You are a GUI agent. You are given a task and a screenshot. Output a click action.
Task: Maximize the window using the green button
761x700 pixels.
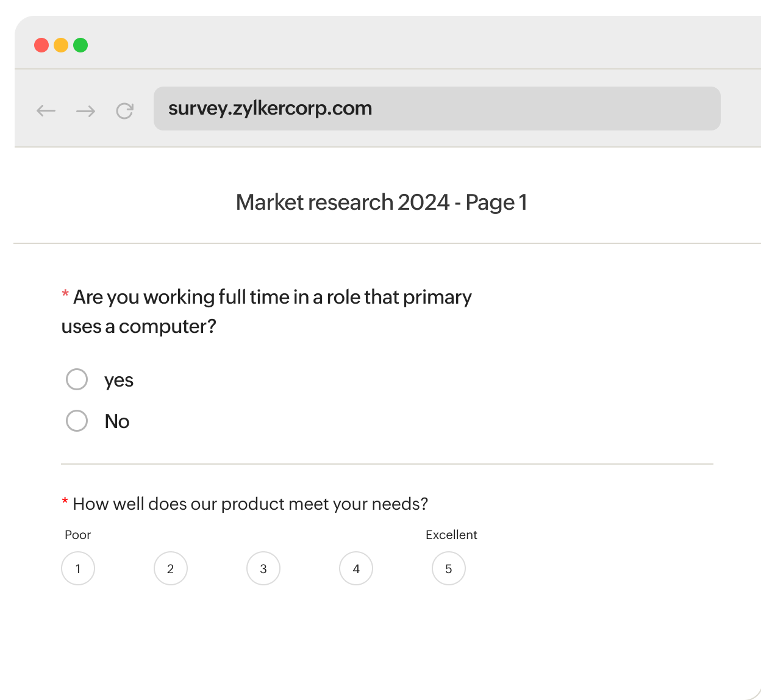tap(80, 45)
